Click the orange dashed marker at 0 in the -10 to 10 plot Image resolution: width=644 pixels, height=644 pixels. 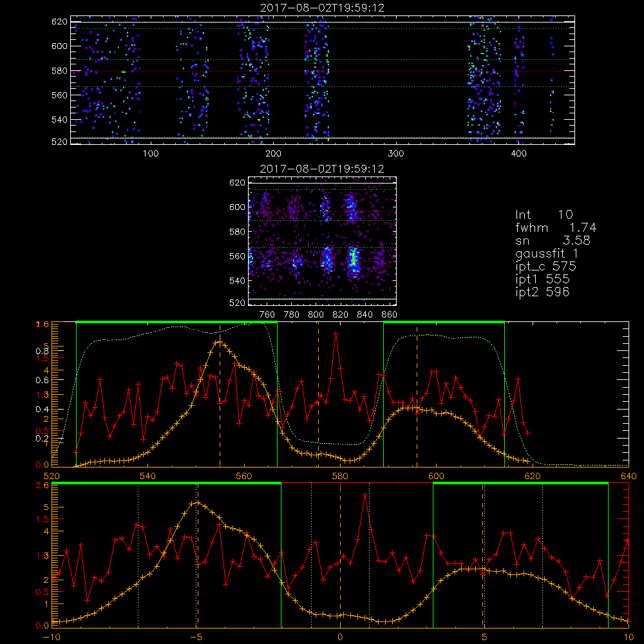[x=340, y=555]
